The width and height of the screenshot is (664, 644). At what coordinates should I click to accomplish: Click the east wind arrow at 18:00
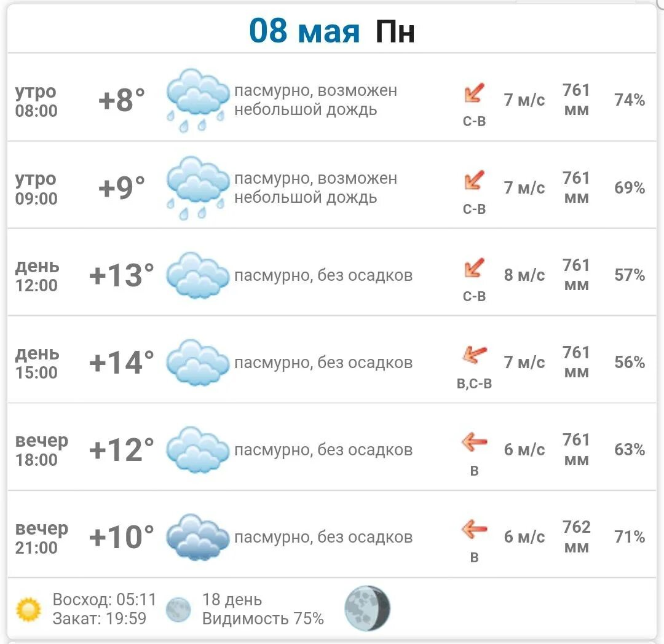click(474, 442)
